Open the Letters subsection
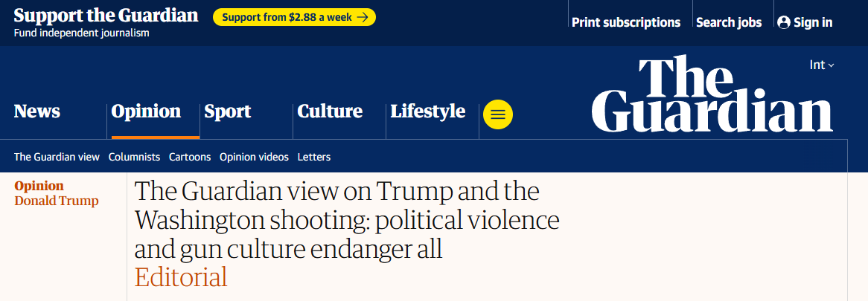 pyautogui.click(x=314, y=157)
